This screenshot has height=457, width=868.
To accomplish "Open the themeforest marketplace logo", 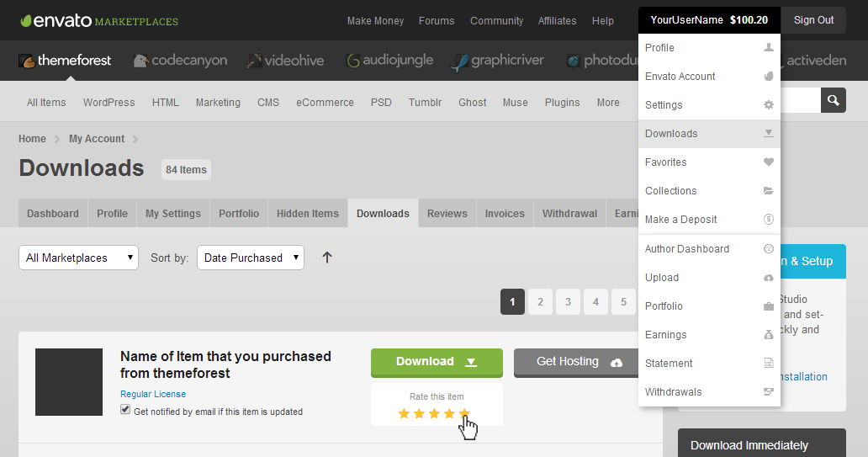I will tap(65, 61).
